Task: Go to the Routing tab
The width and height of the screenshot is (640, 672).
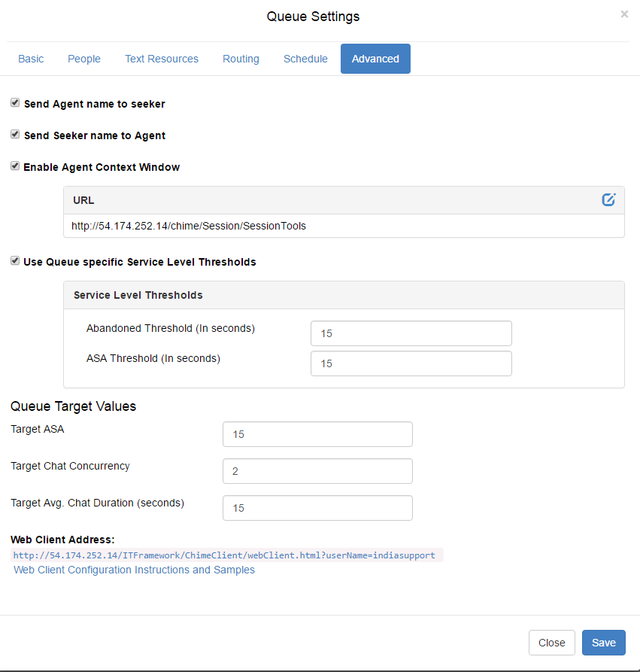Action: tap(241, 59)
